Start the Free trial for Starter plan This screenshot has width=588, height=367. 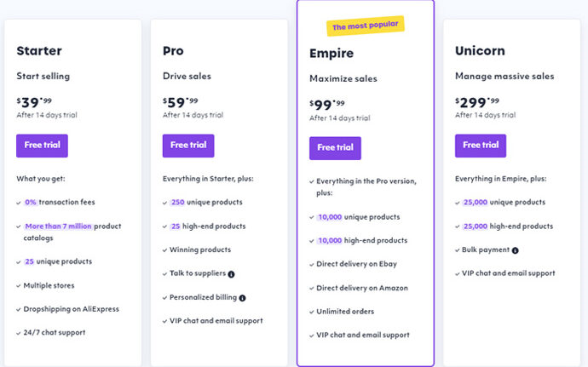coord(42,146)
